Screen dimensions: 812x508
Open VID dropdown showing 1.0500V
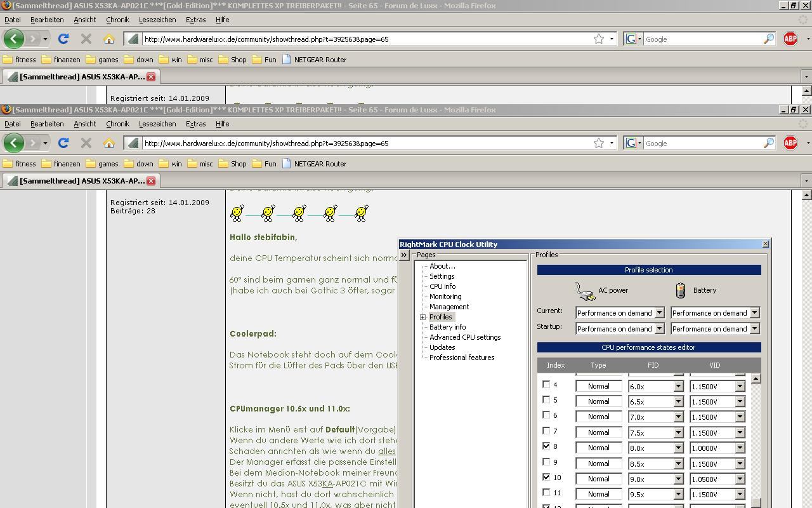[x=740, y=479]
